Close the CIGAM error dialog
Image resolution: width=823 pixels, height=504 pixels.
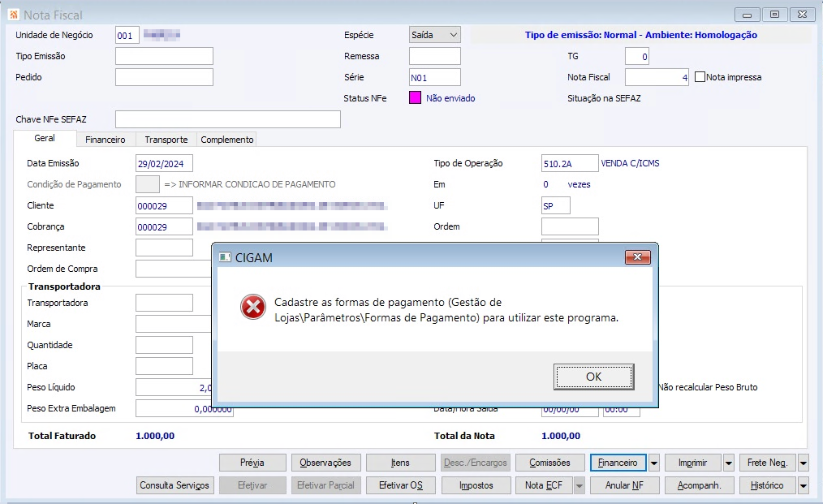coord(638,256)
